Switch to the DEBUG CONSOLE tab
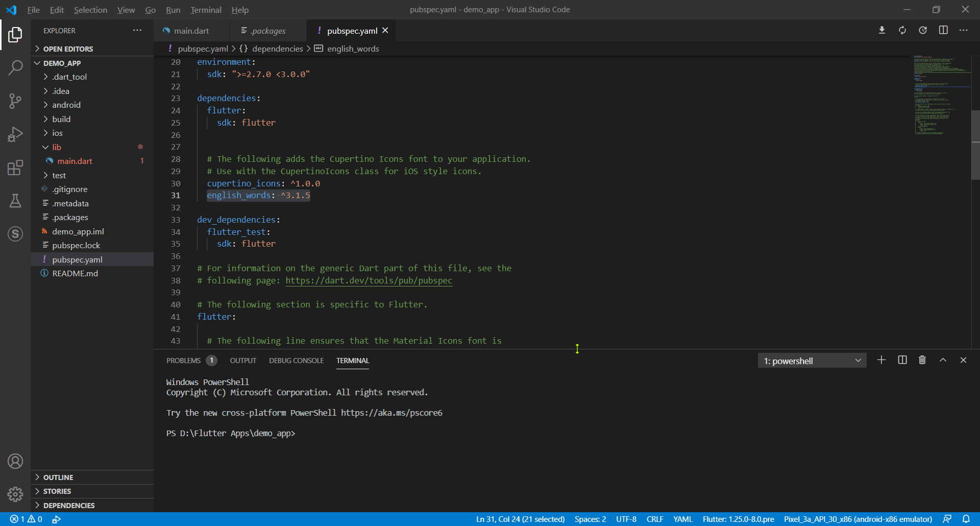This screenshot has height=526, width=980. point(296,361)
